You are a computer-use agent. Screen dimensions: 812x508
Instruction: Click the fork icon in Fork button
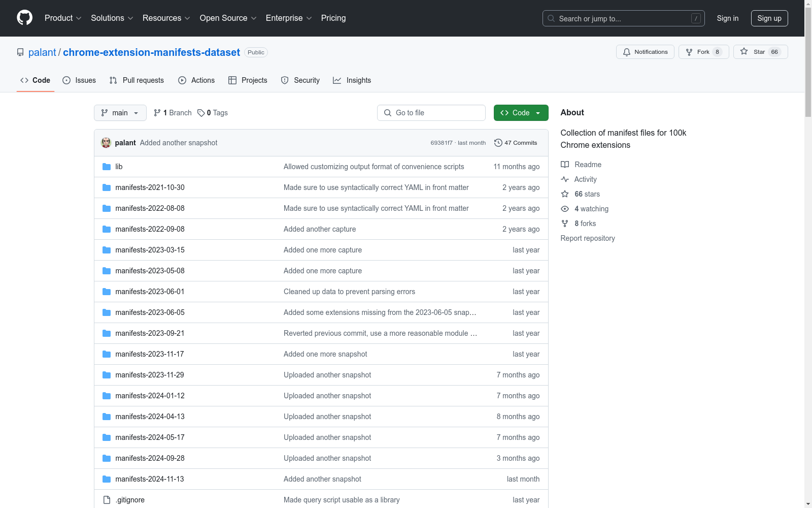[x=689, y=52]
